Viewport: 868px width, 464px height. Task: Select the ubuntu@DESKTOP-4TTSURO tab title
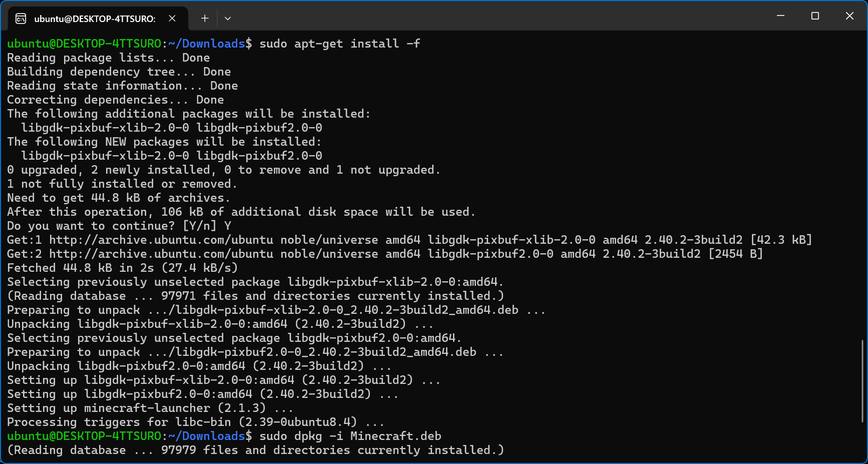pos(95,19)
